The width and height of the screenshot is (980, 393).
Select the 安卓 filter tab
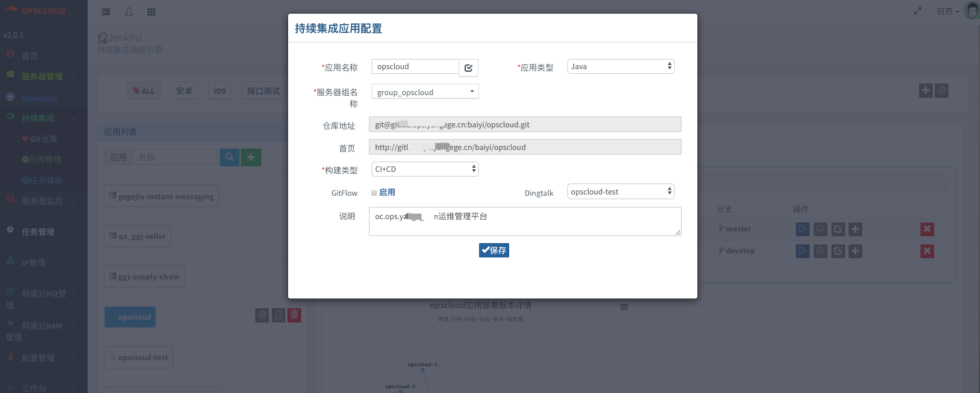pyautogui.click(x=183, y=91)
